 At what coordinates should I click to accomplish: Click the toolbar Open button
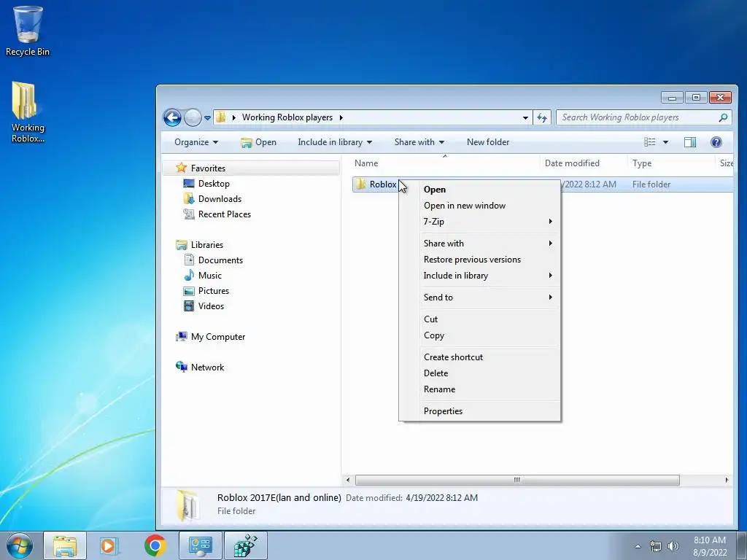coord(258,142)
